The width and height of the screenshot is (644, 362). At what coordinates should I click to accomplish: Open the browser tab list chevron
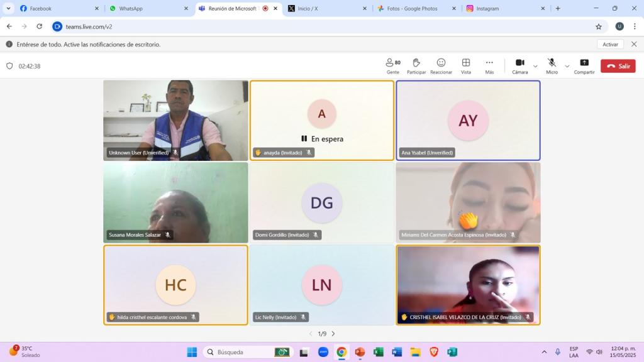tap(8, 8)
